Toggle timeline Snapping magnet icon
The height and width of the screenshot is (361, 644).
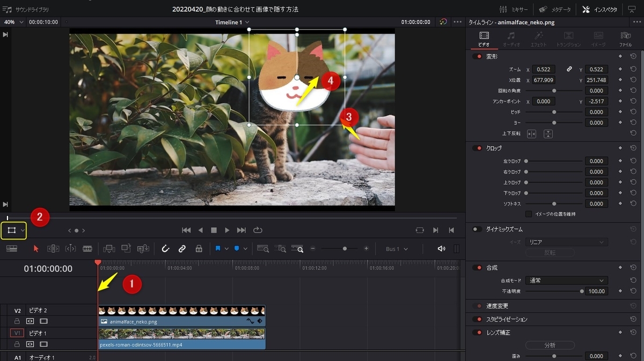click(x=166, y=249)
